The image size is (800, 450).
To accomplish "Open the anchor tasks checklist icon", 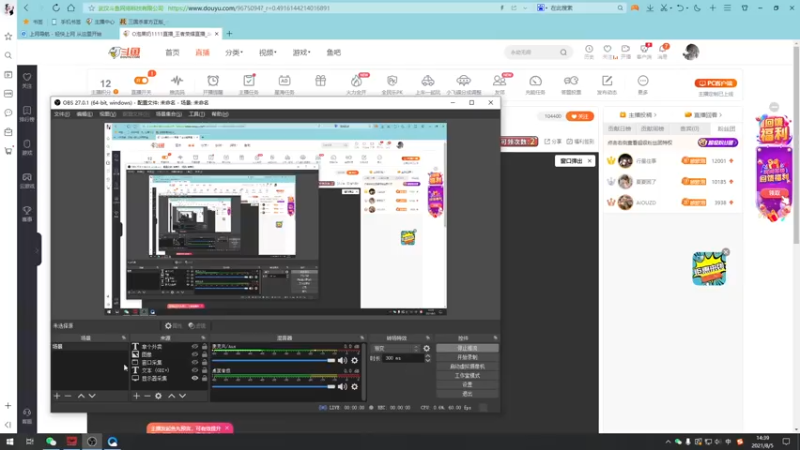I will (248, 81).
